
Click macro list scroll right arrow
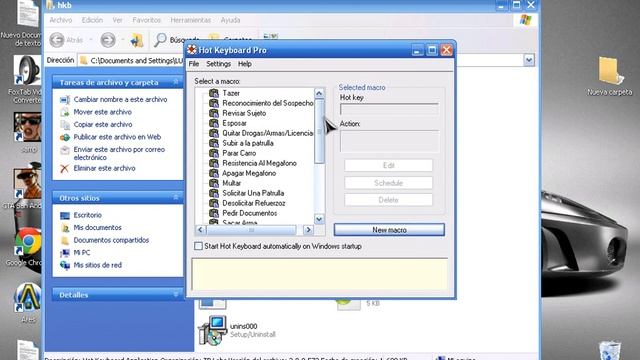click(309, 230)
